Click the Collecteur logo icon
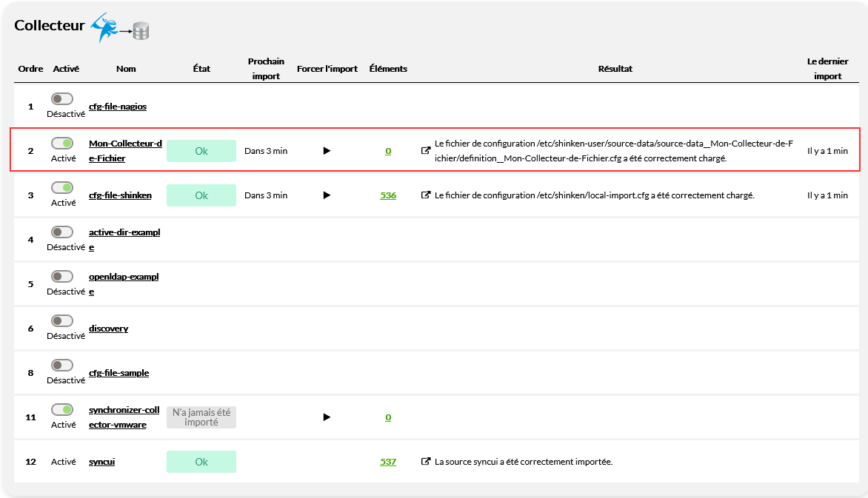The width and height of the screenshot is (868, 498). coord(120,27)
